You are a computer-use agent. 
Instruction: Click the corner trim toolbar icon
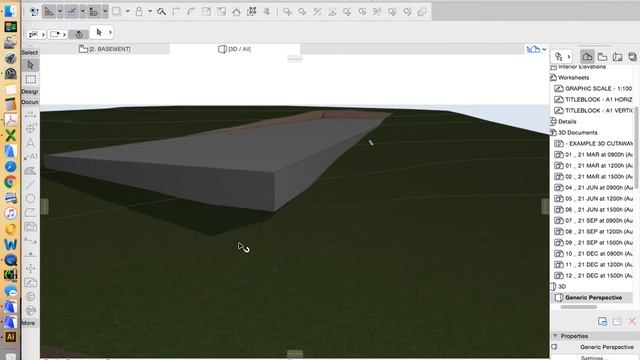[176, 11]
